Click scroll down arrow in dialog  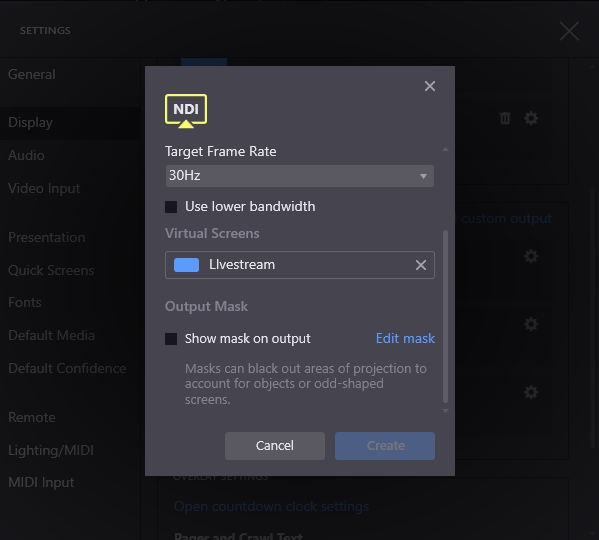click(445, 411)
